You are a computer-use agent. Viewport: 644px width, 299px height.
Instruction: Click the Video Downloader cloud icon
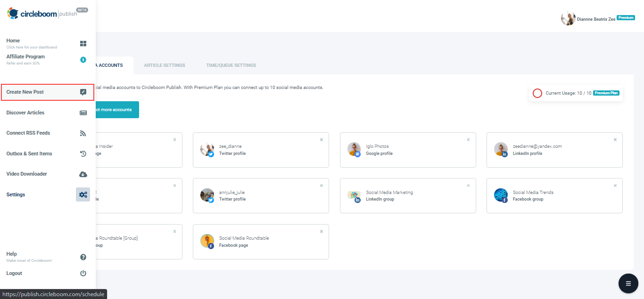click(83, 174)
